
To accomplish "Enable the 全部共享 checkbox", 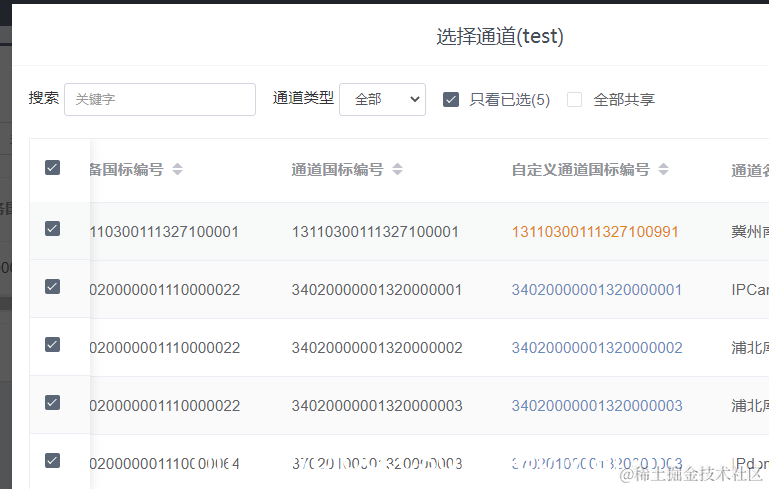I will point(574,100).
